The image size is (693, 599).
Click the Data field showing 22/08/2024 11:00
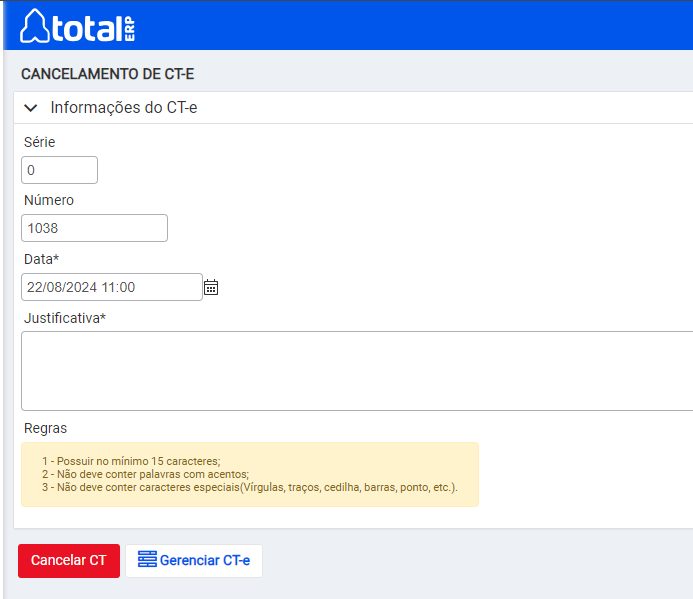(112, 287)
